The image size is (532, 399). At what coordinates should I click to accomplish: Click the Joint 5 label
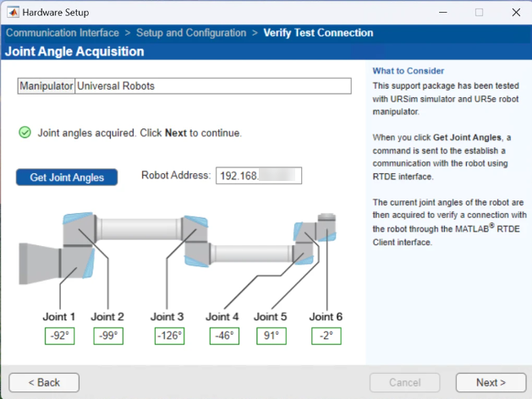[271, 317]
